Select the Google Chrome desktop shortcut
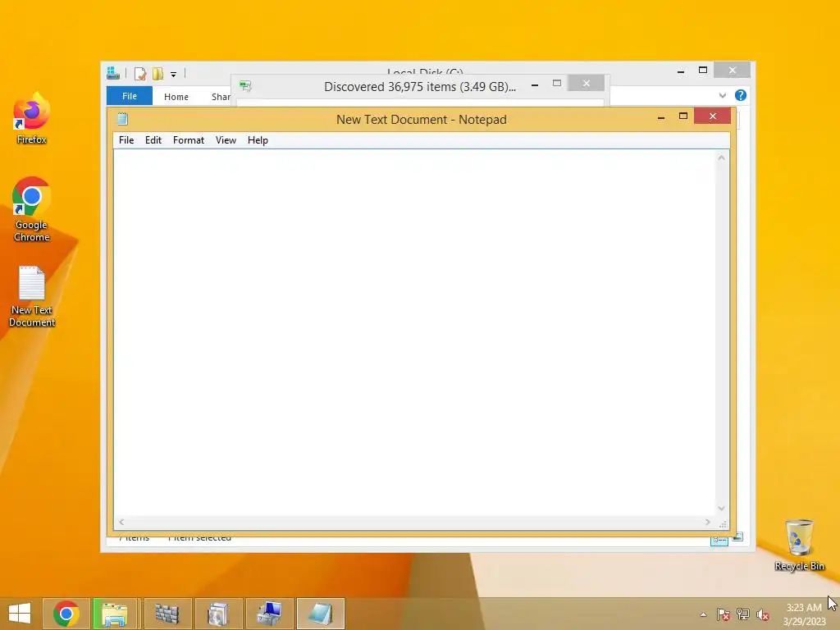Image resolution: width=840 pixels, height=630 pixels. click(x=32, y=209)
